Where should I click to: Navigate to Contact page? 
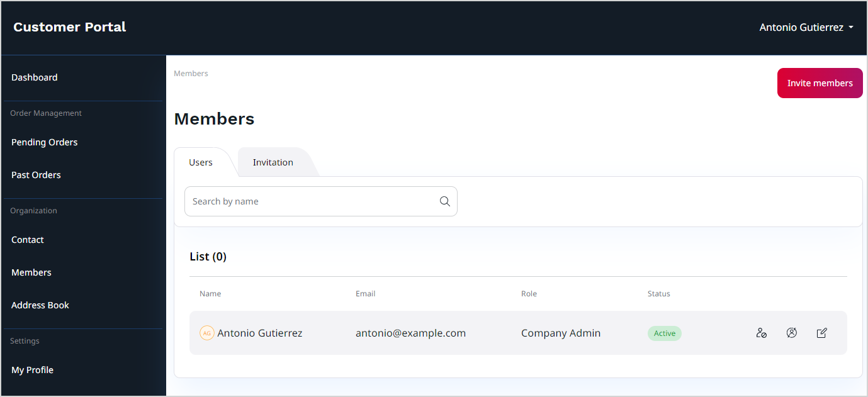pos(28,240)
